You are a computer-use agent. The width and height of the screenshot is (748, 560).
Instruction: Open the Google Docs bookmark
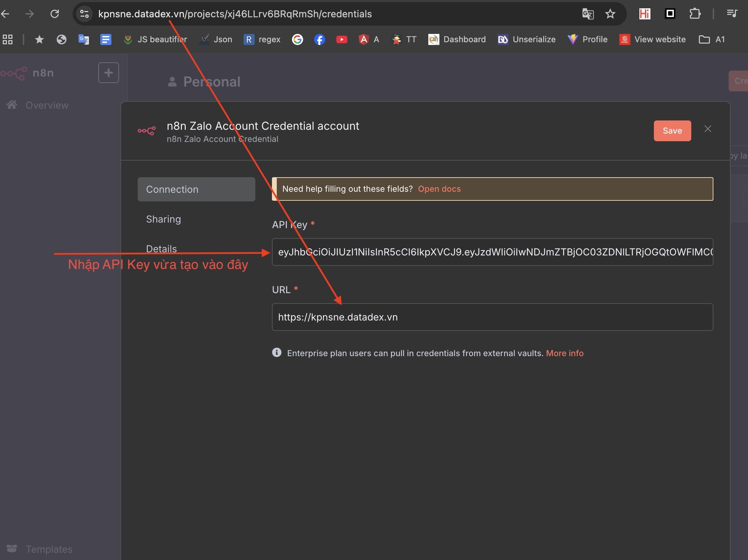click(106, 39)
